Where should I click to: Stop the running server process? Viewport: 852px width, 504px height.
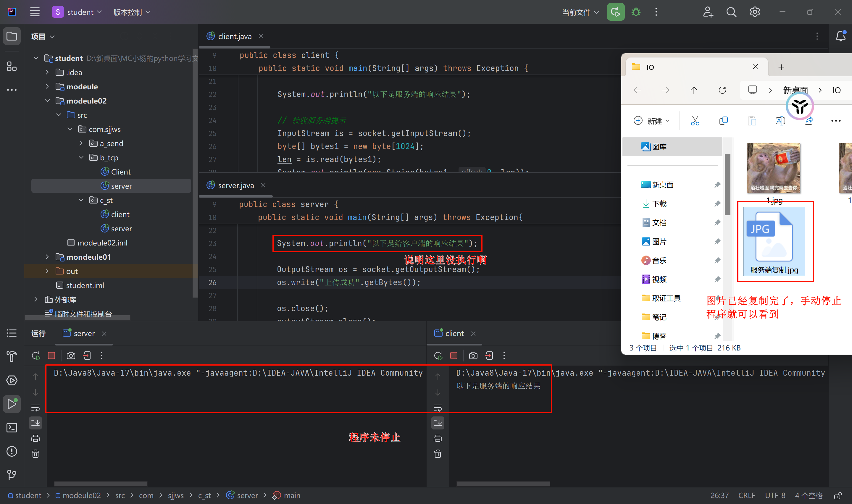click(51, 356)
